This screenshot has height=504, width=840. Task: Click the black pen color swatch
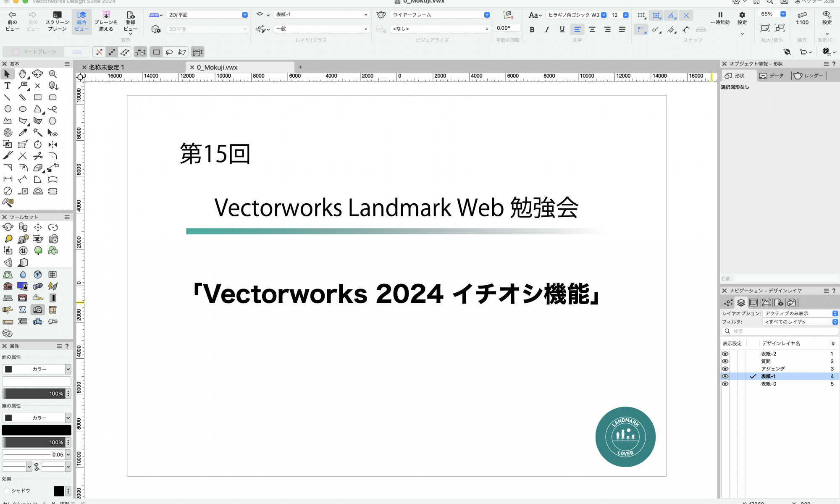pos(37,430)
